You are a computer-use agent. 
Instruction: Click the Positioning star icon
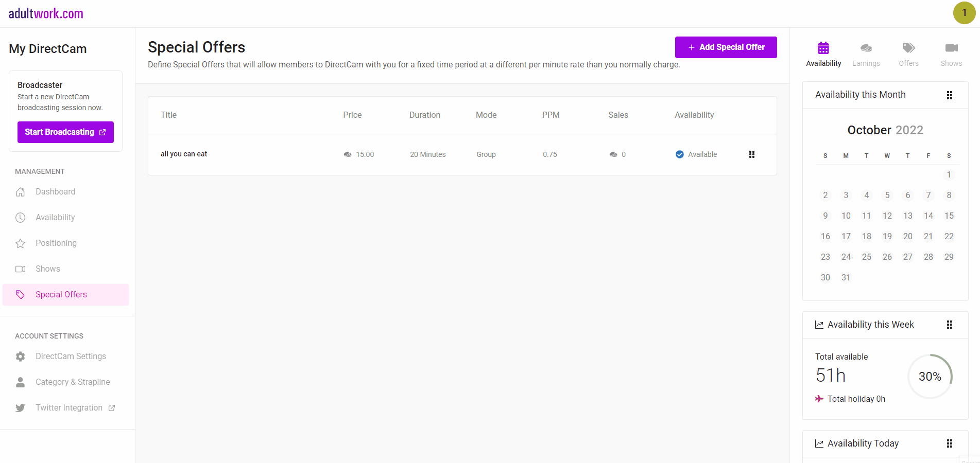tap(21, 243)
